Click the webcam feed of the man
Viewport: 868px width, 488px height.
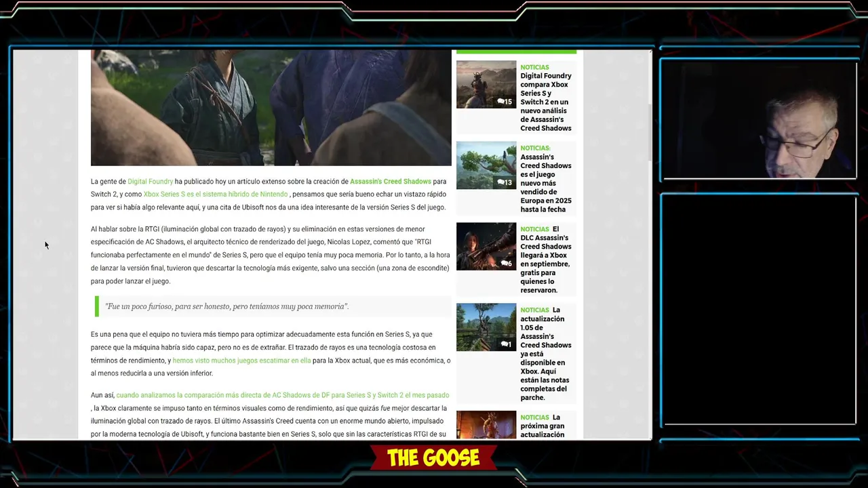[x=759, y=120]
